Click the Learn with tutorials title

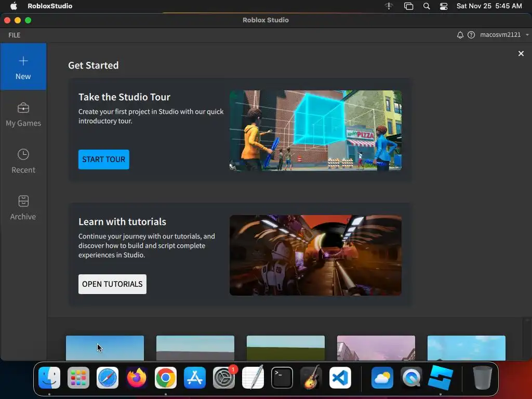point(122,221)
